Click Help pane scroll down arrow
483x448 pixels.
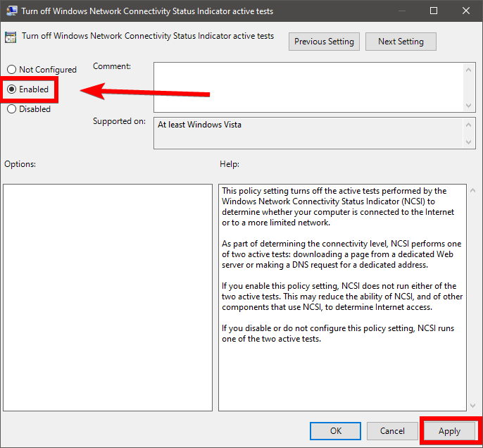(473, 406)
